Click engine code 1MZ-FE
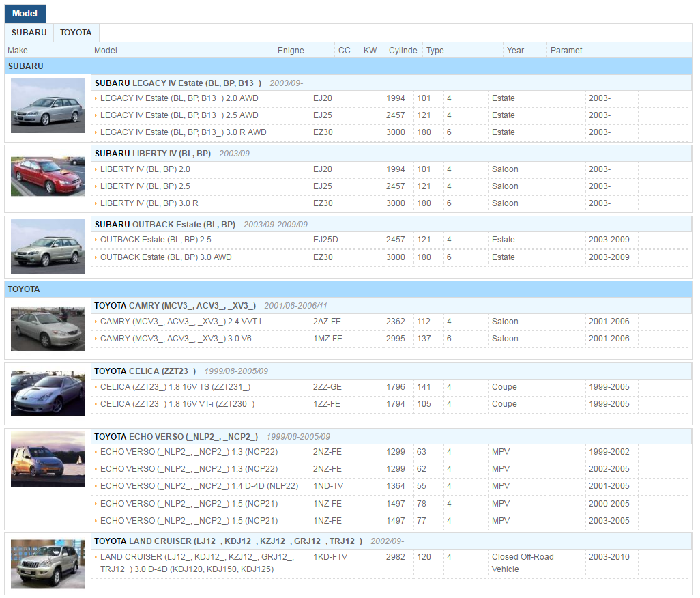700x598 pixels. 328,339
